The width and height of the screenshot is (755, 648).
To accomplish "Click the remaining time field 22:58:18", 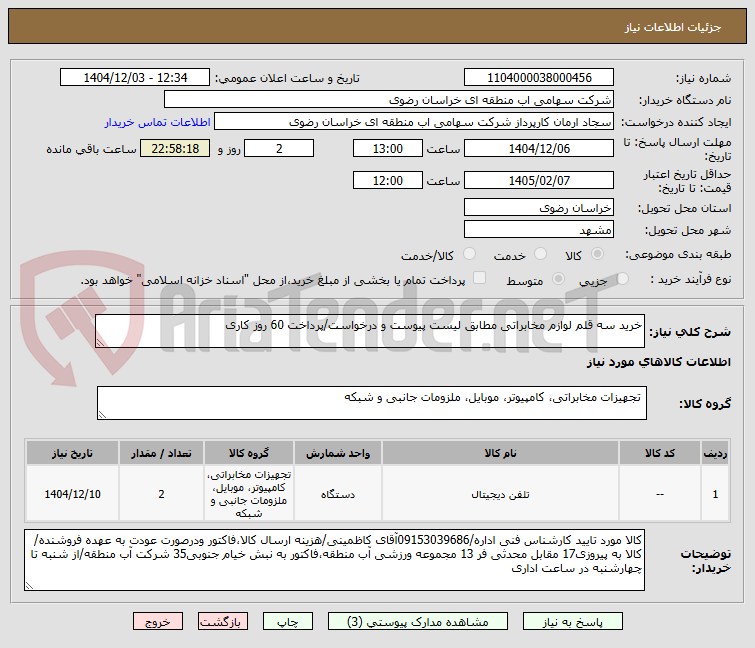I will pyautogui.click(x=175, y=148).
